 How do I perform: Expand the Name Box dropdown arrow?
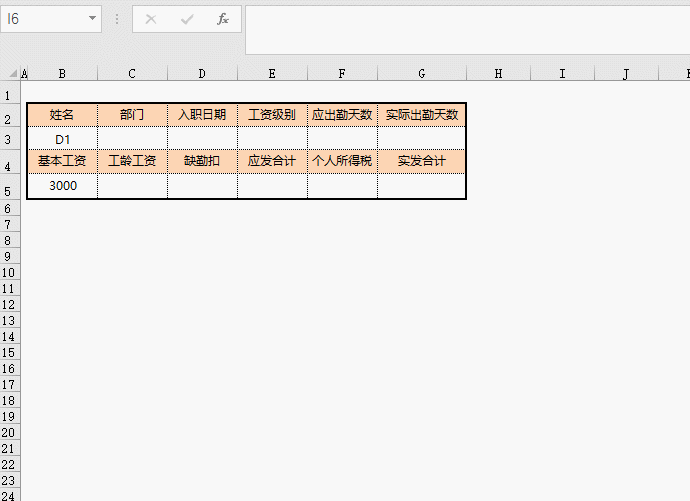coord(92,18)
